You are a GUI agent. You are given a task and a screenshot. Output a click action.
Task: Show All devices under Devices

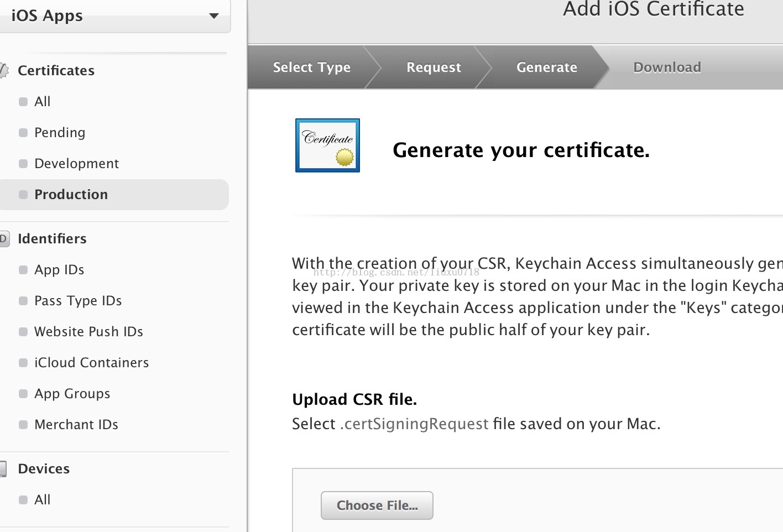(42, 500)
